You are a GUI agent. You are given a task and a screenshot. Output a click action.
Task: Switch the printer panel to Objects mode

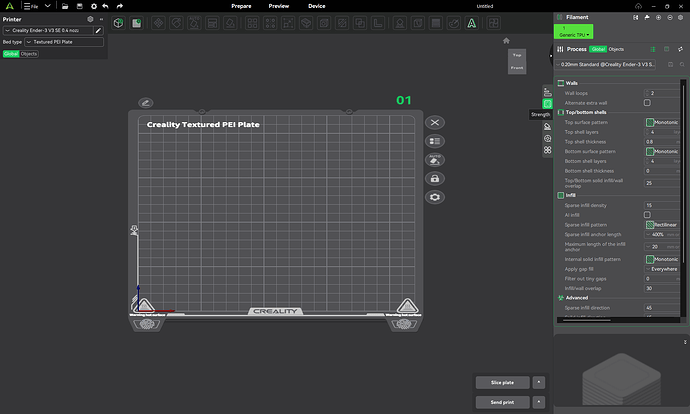pyautogui.click(x=29, y=54)
